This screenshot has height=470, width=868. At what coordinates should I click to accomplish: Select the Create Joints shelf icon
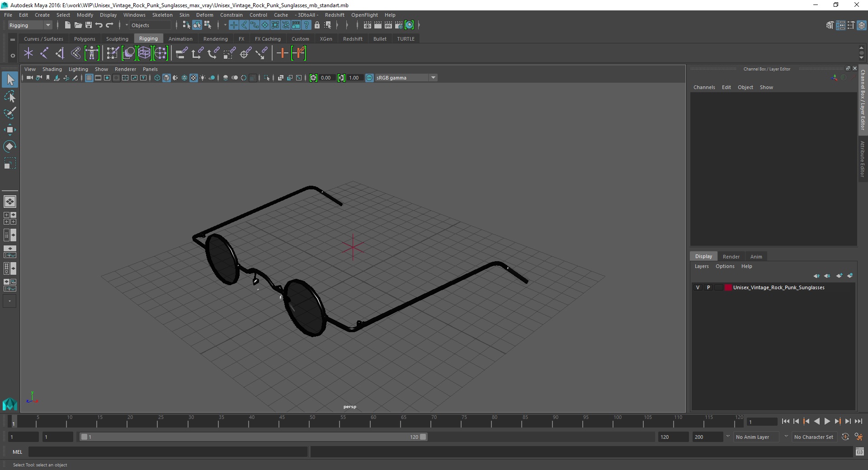pyautogui.click(x=44, y=53)
